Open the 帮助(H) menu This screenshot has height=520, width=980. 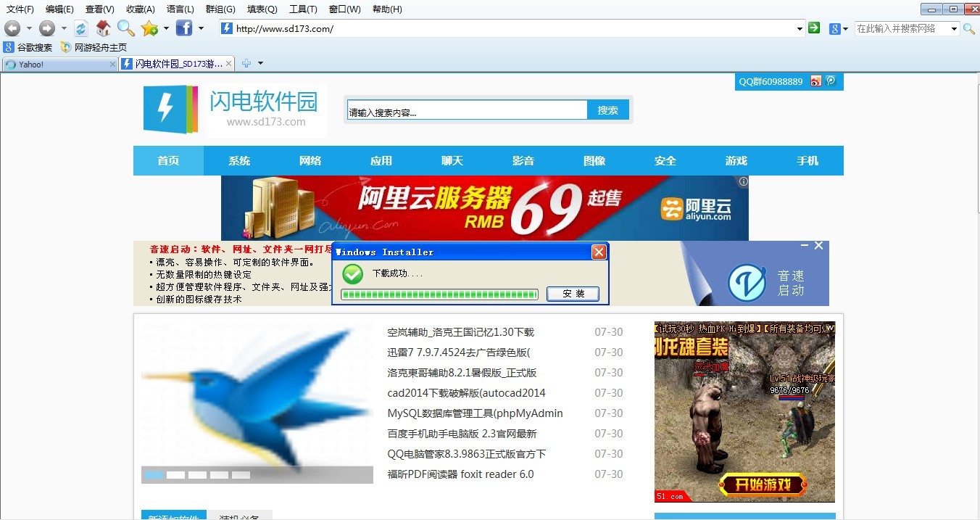tap(387, 9)
